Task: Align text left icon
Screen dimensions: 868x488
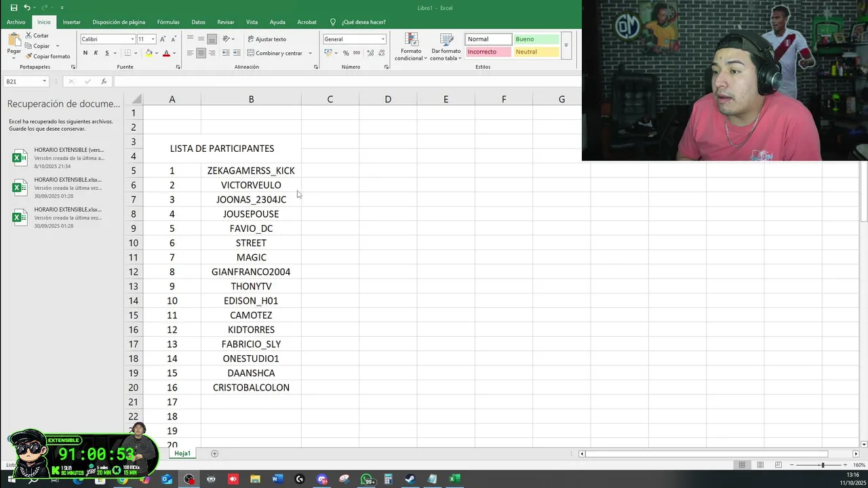Action: [x=191, y=53]
